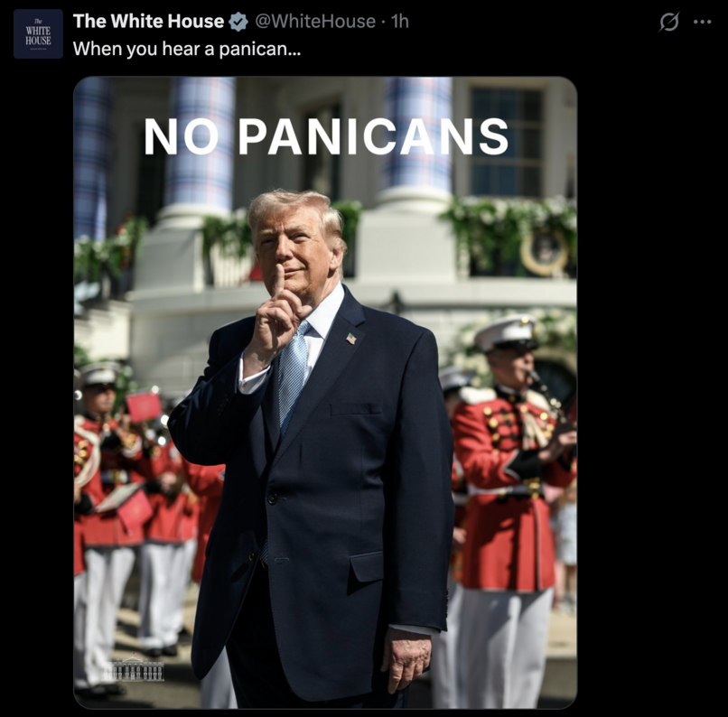
Task: Open Grok explain-this-post icon
Action: [x=669, y=22]
